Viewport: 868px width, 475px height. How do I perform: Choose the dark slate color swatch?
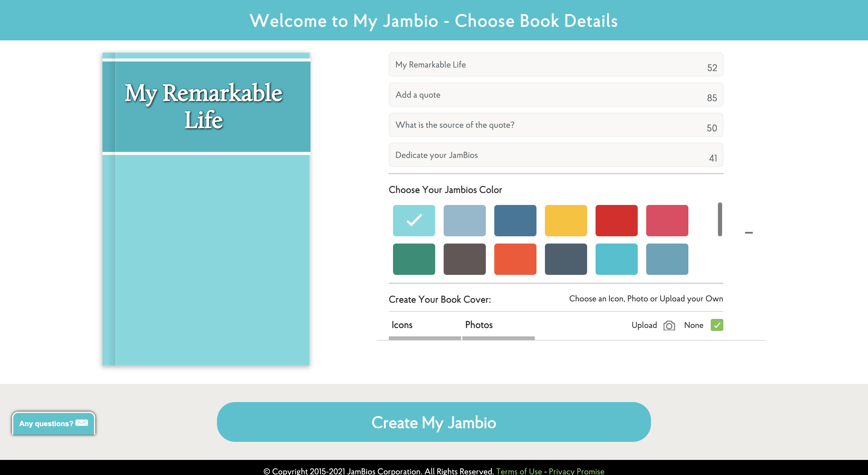pos(566,259)
